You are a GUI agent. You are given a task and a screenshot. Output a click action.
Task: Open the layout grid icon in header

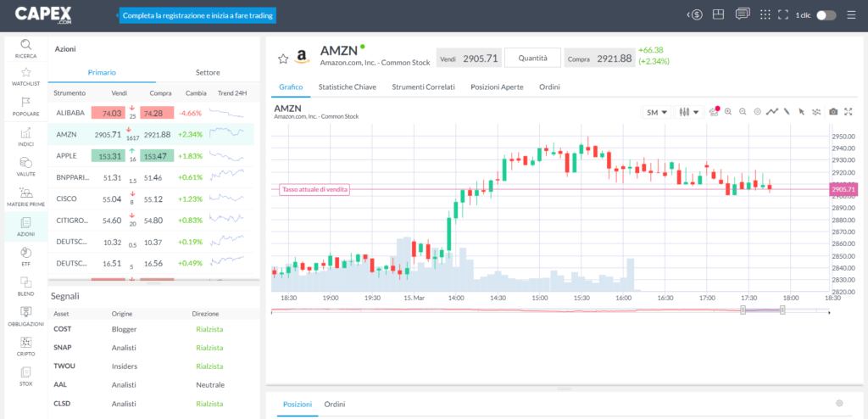click(x=719, y=15)
